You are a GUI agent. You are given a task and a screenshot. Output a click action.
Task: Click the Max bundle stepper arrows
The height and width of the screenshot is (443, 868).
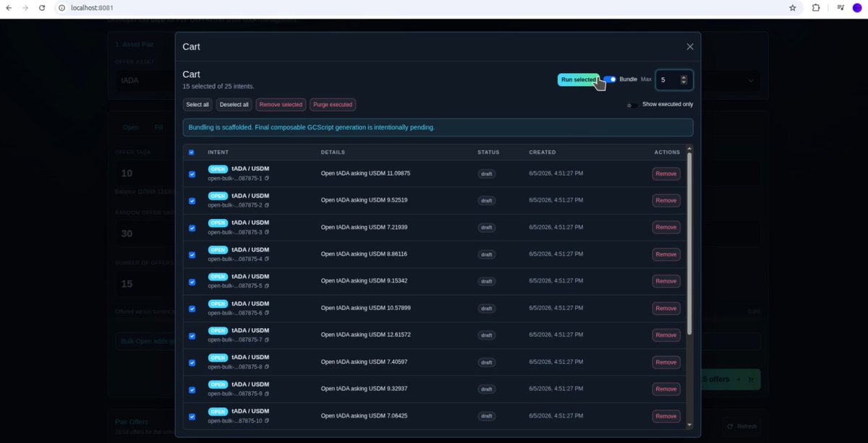pyautogui.click(x=684, y=79)
